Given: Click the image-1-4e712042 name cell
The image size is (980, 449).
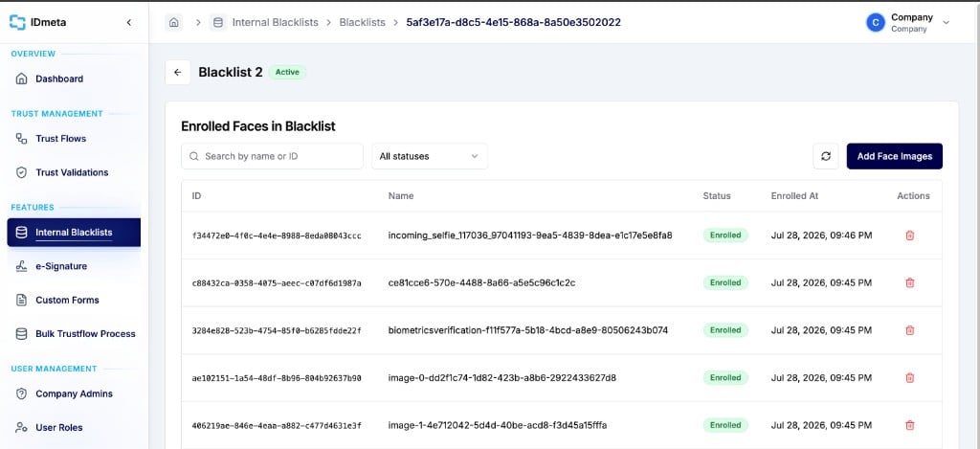Looking at the screenshot, I should (x=498, y=425).
